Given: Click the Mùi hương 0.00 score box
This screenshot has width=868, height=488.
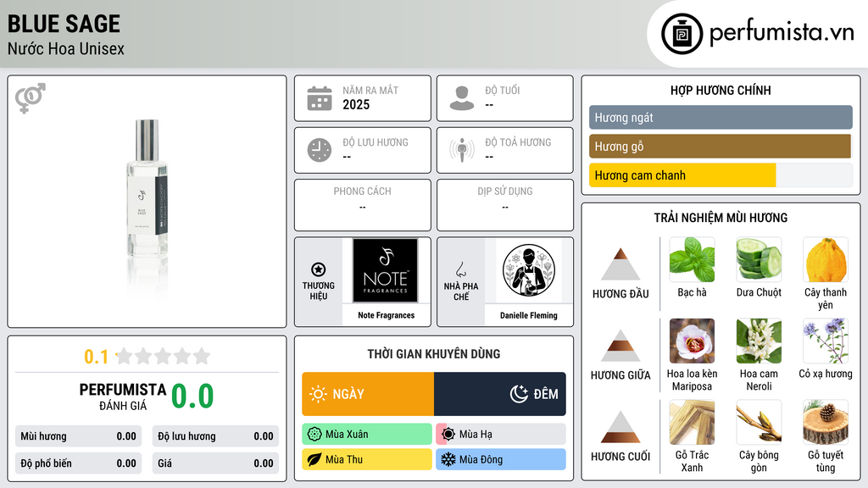Looking at the screenshot, I should (78, 436).
